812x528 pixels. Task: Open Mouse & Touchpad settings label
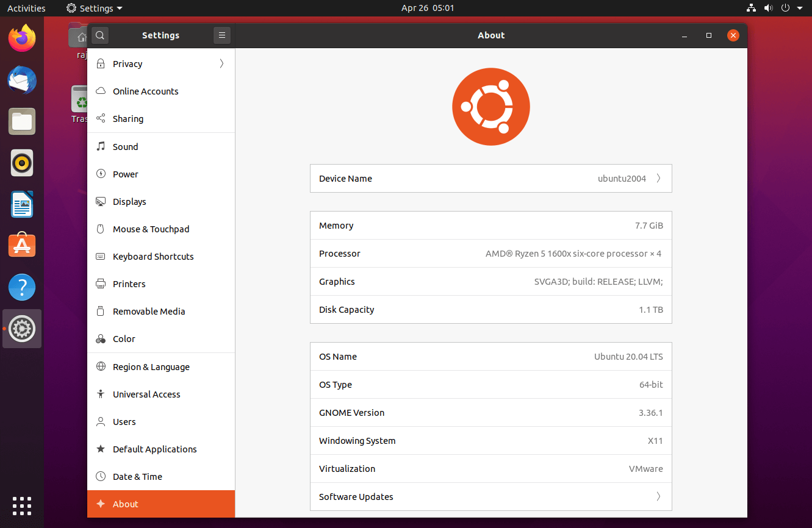[151, 229]
